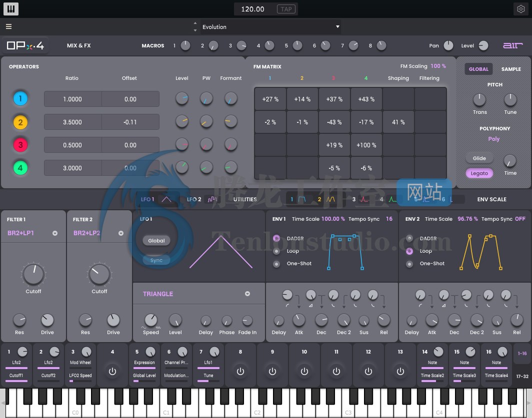Open Filter 2 type dropdown BR2+LP2
This screenshot has height=418, width=532.
click(98, 233)
